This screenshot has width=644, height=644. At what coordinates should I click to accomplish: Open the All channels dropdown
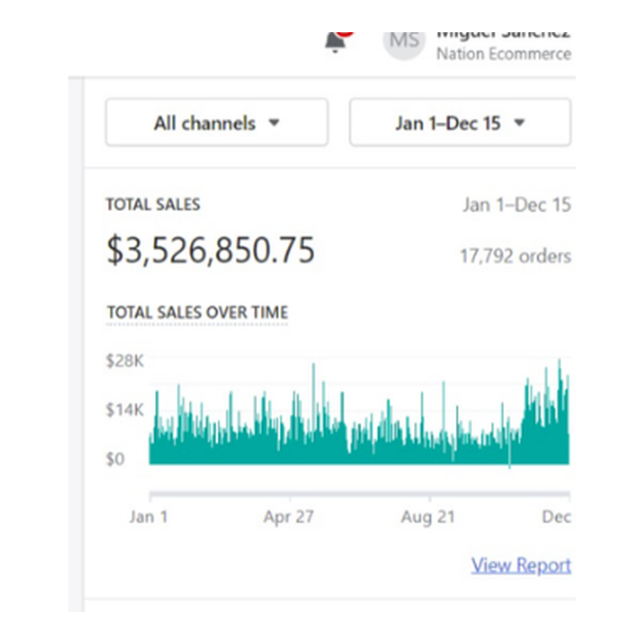[x=216, y=122]
